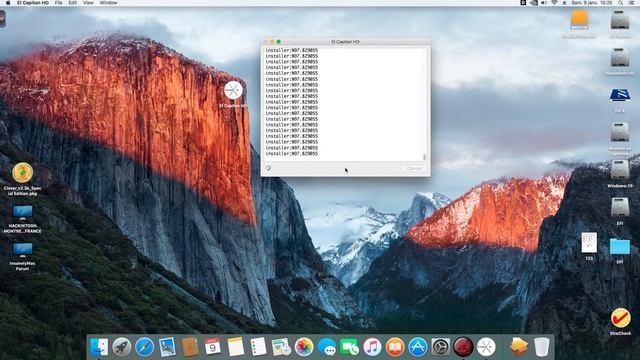The width and height of the screenshot is (640, 360).
Task: Open the Maps icon in dock
Action: click(281, 347)
